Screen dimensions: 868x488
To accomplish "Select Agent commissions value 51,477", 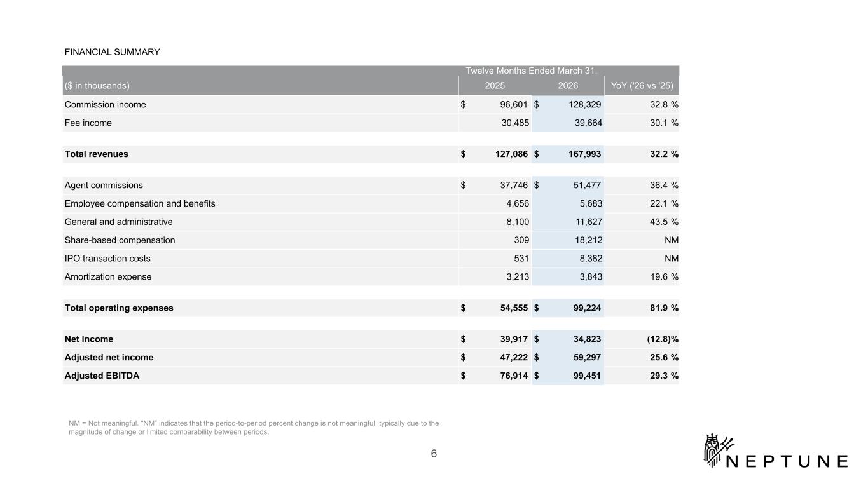I will 586,186.
